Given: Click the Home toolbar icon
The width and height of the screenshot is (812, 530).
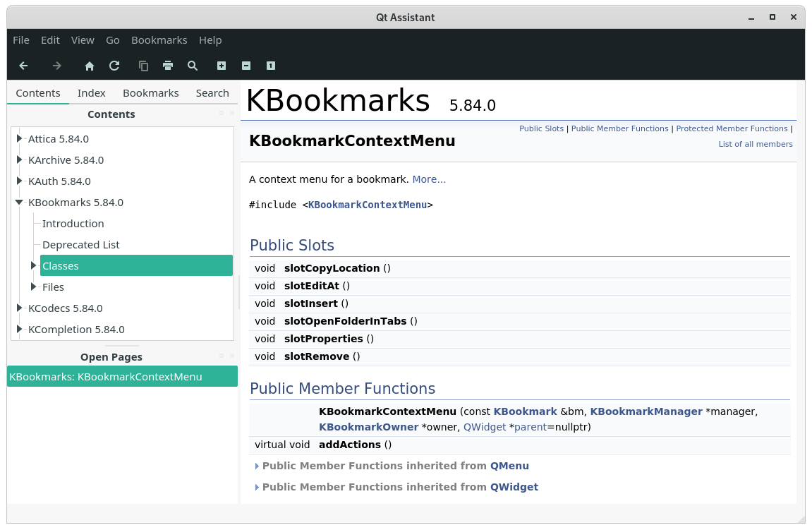Looking at the screenshot, I should tap(90, 66).
